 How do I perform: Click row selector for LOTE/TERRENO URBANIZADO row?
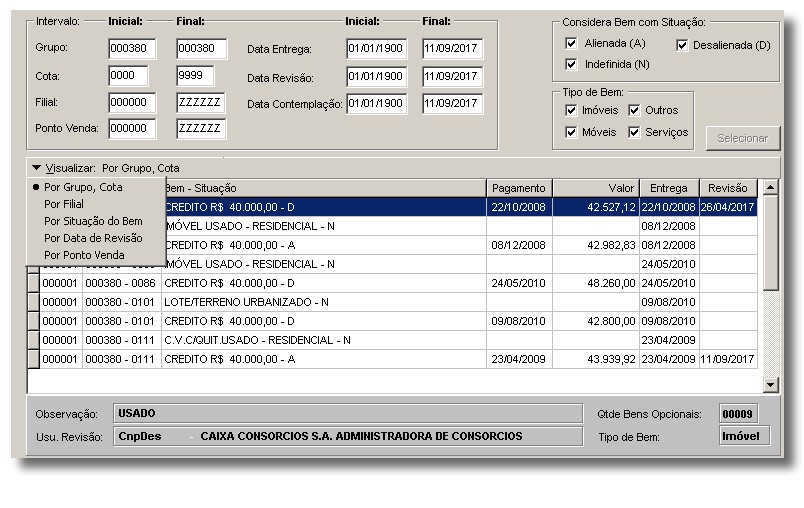[x=33, y=302]
